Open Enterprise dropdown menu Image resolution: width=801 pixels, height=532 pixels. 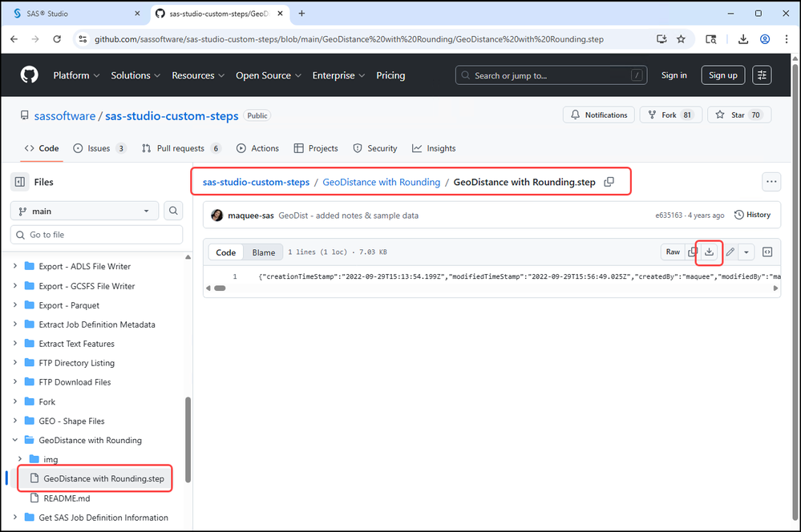pos(338,75)
